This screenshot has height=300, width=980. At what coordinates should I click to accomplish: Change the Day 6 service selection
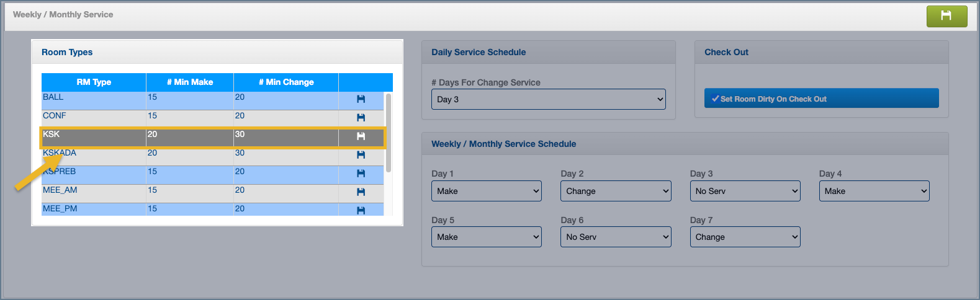coord(616,237)
